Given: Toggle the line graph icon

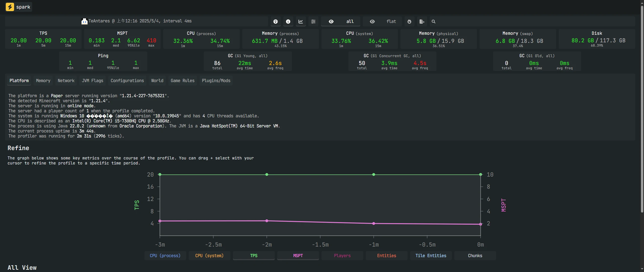Looking at the screenshot, I should pos(301,22).
